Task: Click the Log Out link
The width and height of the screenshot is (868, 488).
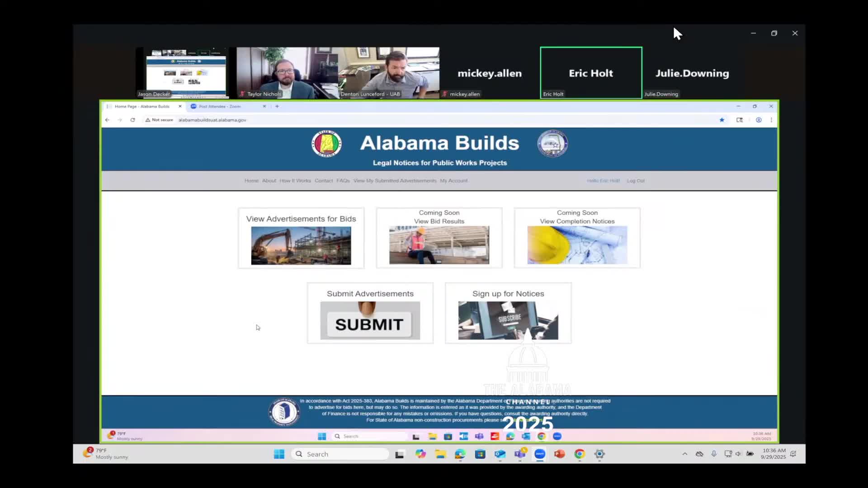Action: pyautogui.click(x=636, y=181)
